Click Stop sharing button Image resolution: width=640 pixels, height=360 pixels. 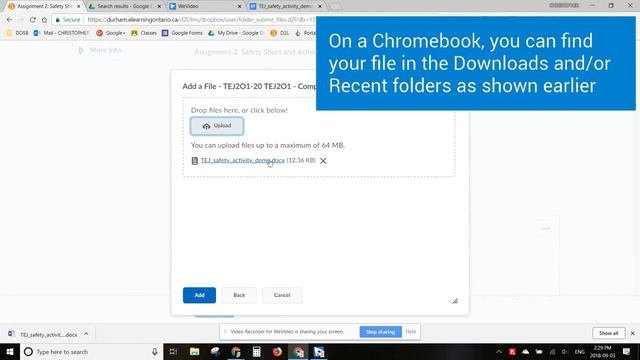click(x=380, y=332)
